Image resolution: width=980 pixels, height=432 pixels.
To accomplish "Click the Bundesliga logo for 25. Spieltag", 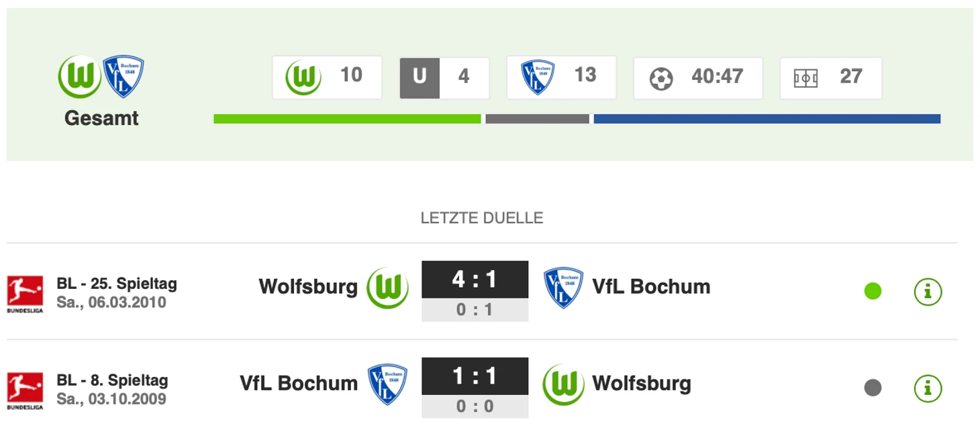I will (26, 294).
